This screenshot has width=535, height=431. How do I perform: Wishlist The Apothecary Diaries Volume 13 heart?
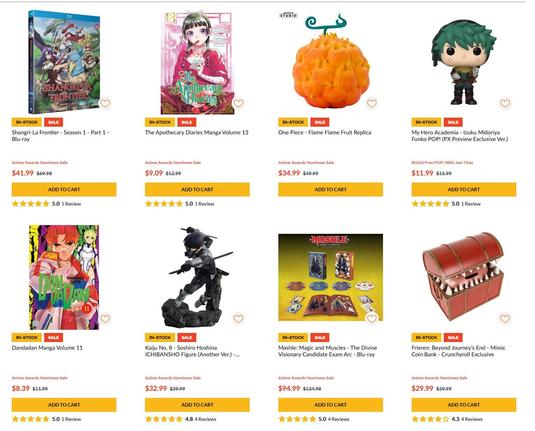[238, 103]
